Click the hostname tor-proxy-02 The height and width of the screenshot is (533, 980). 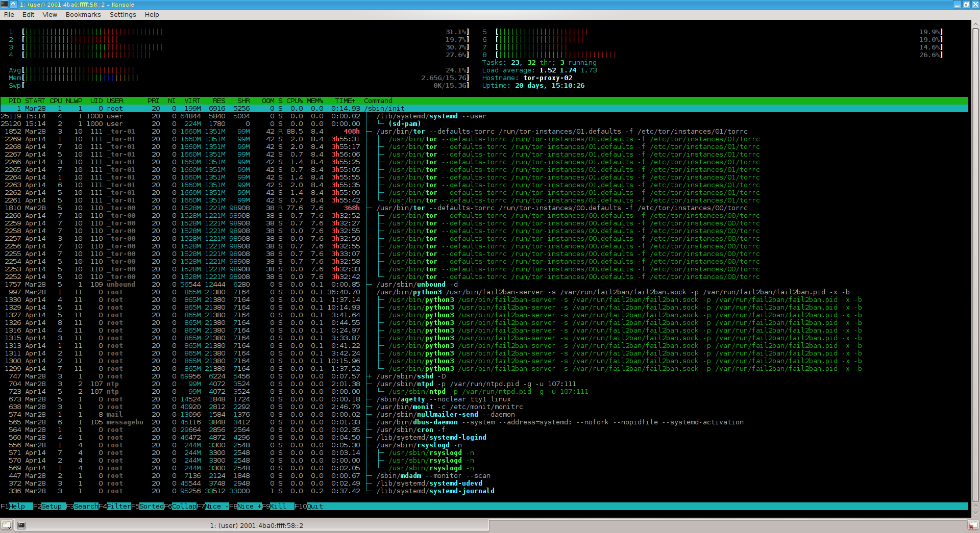coord(548,78)
